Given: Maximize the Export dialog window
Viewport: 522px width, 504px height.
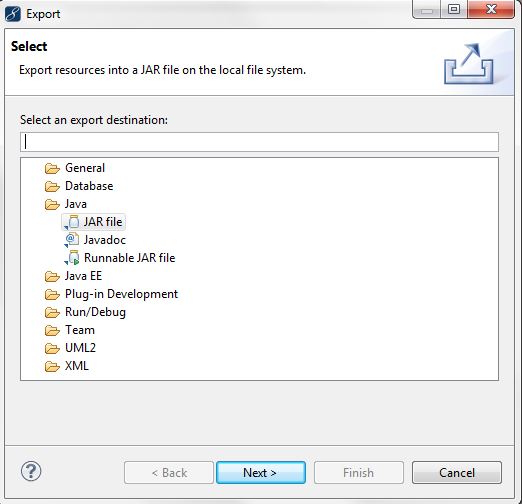Looking at the screenshot, I should pos(454,9).
